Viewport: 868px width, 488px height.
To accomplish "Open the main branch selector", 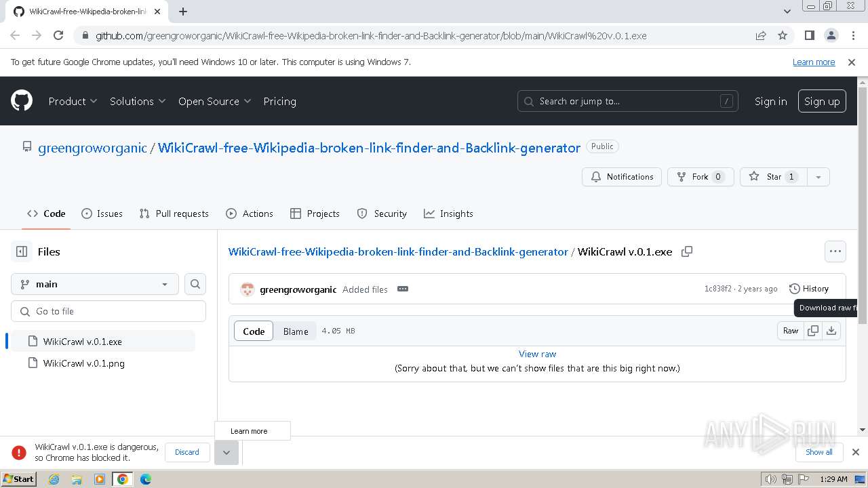I will click(95, 284).
